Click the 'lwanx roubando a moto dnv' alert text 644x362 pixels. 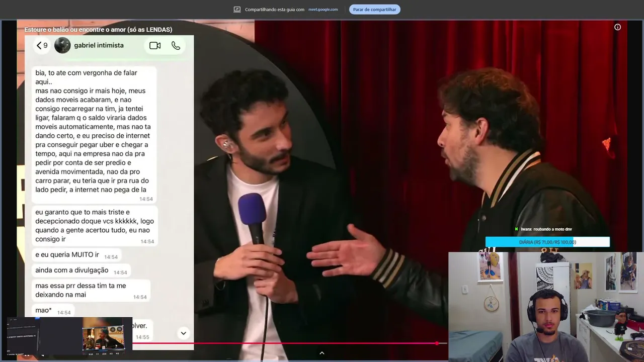click(x=546, y=229)
